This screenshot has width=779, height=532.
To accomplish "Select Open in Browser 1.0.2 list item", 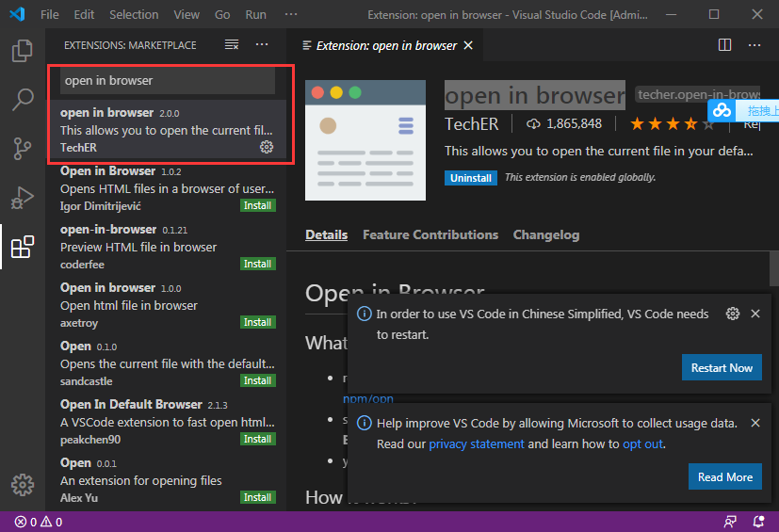I will 168,187.
